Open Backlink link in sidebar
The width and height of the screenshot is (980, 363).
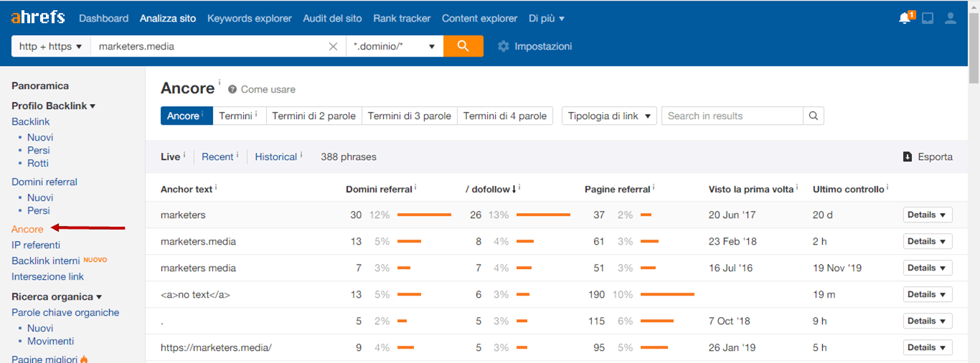[x=31, y=122]
